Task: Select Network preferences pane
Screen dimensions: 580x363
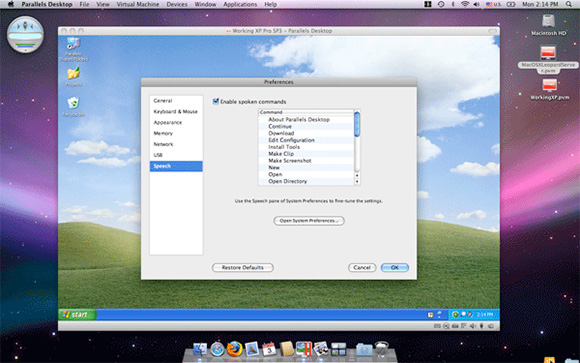Action: point(176,144)
